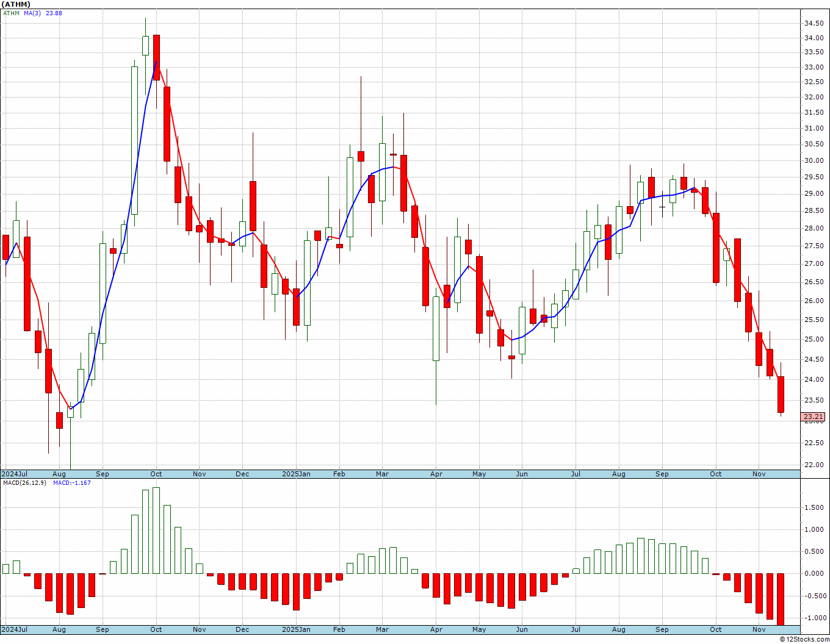The image size is (830, 644).
Task: Select the 33.00 price axis label
Action: (x=813, y=67)
